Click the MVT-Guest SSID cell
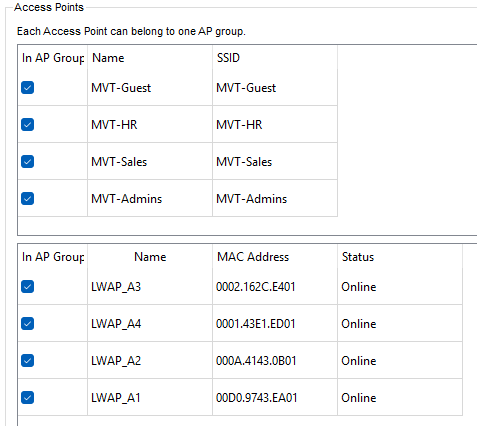Screen dimensions: 477x426 click(x=275, y=88)
